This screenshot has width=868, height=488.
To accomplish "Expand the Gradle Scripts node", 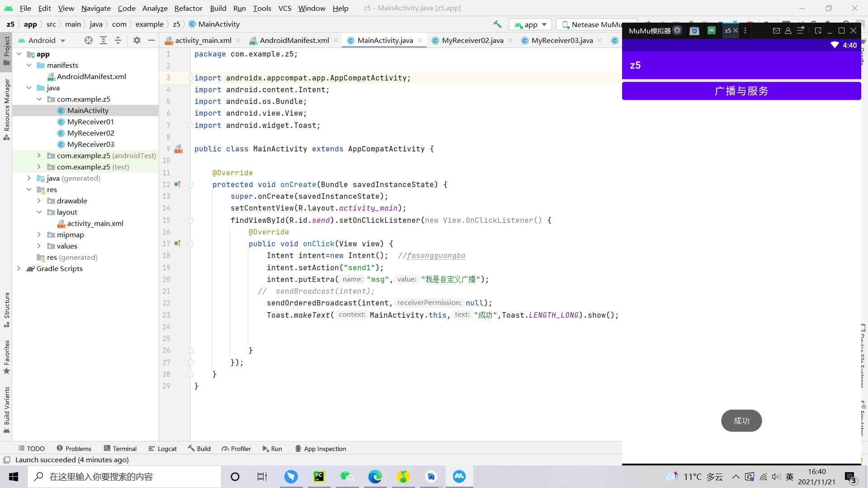I will pos(19,268).
